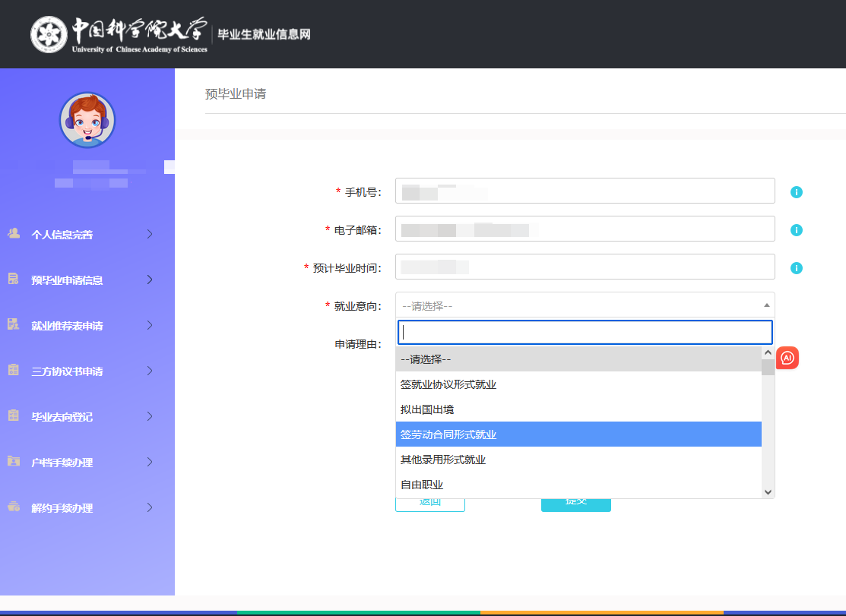The height and width of the screenshot is (616, 846).
Task: Click the info icon beside 预计毕业时间 field
Action: (796, 268)
